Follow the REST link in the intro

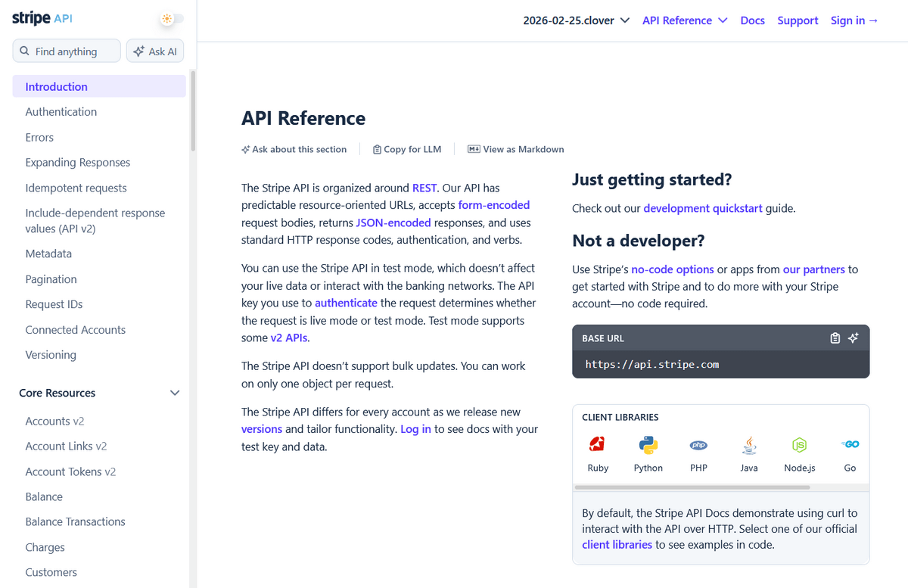pos(424,188)
